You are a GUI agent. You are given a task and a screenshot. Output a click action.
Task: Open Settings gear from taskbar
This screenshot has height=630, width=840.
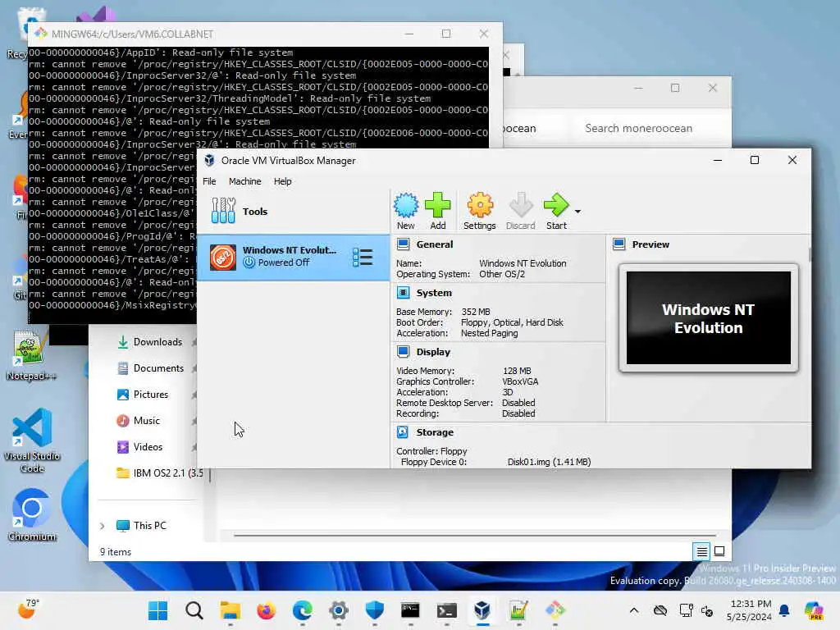(339, 610)
